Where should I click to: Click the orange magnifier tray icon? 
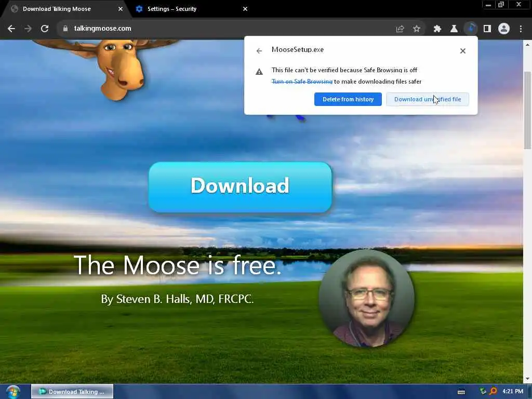(x=493, y=392)
